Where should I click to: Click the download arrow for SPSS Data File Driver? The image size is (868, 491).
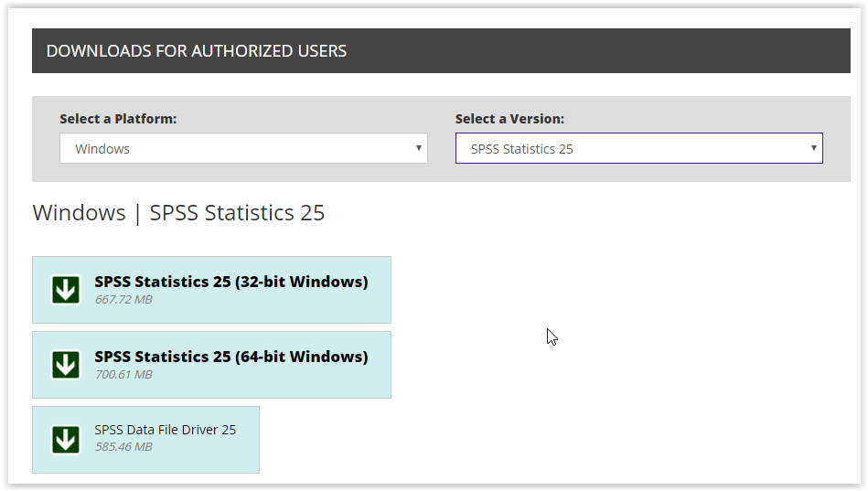tap(66, 440)
